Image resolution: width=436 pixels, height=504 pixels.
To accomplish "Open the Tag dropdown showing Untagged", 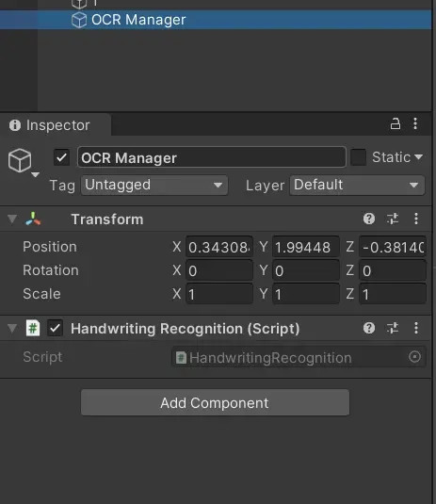I will [154, 186].
